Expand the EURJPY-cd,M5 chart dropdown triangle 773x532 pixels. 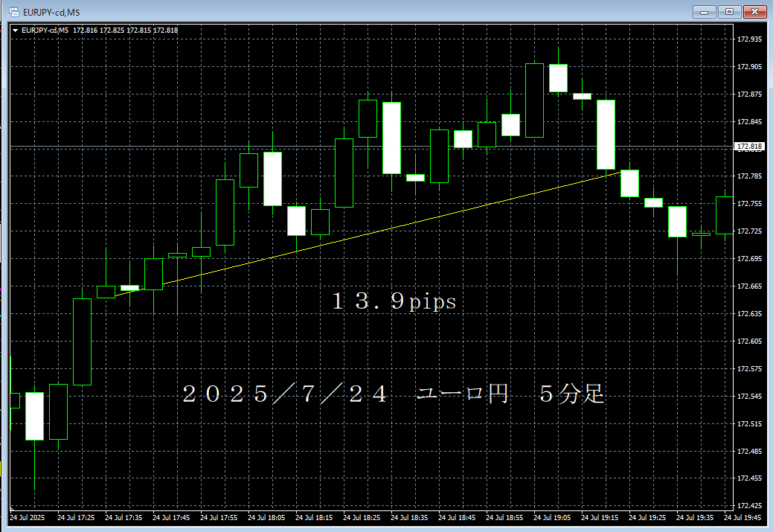click(x=16, y=31)
